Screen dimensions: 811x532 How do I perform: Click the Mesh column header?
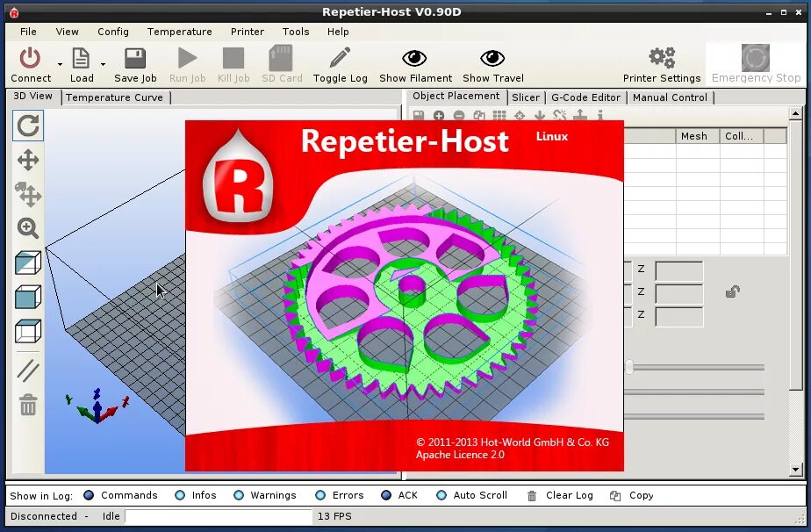pyautogui.click(x=697, y=136)
